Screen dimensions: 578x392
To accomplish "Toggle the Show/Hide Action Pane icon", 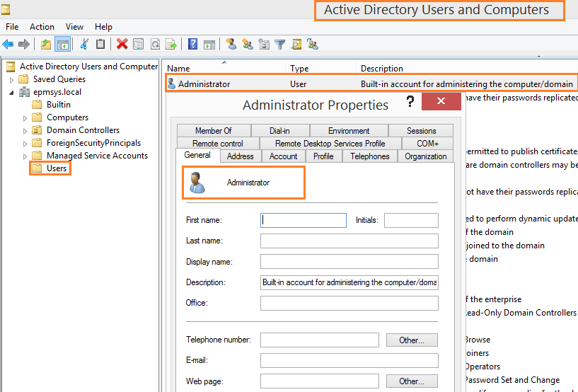I will [x=209, y=45].
